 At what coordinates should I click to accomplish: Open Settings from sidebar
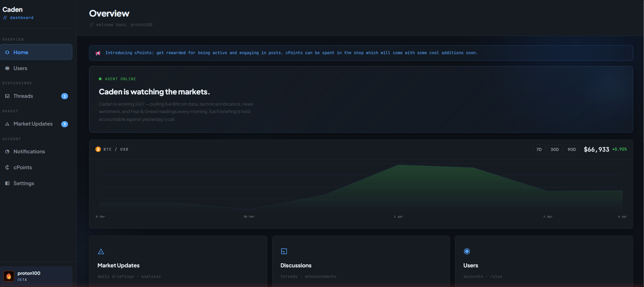[x=36, y=183]
